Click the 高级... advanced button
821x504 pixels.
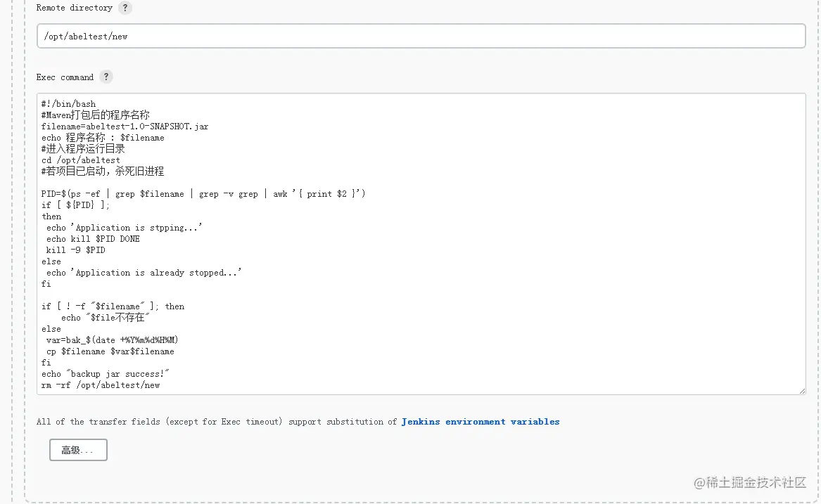tap(78, 450)
